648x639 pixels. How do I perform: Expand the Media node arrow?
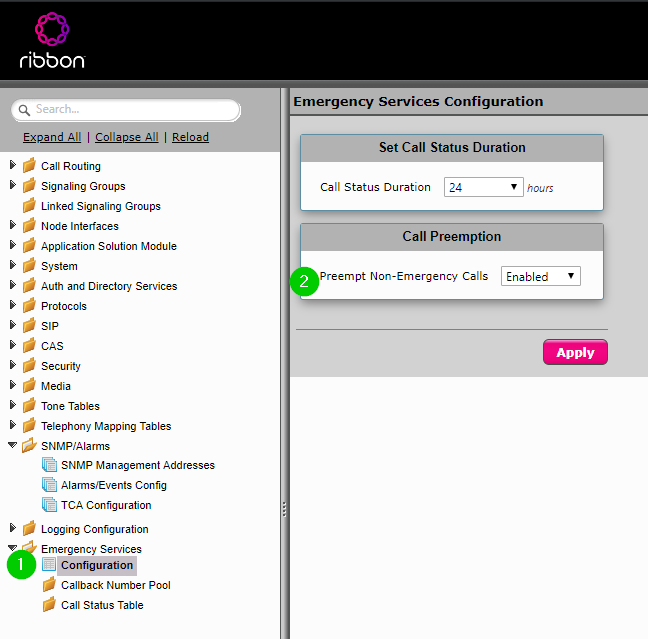coord(12,385)
